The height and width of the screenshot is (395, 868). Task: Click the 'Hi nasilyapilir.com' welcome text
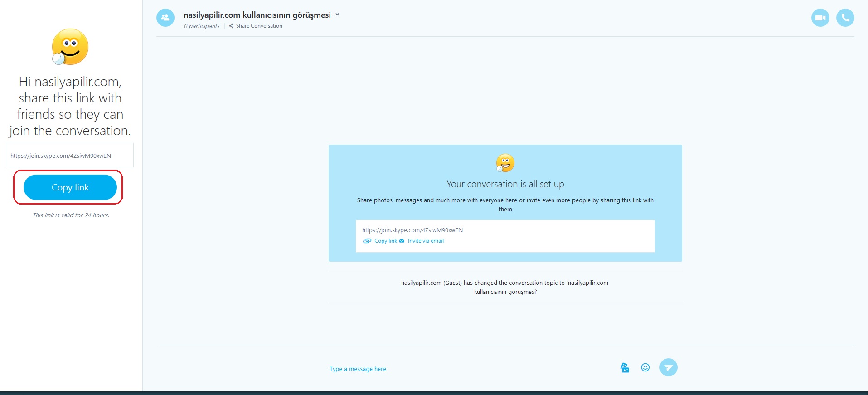[x=70, y=106]
